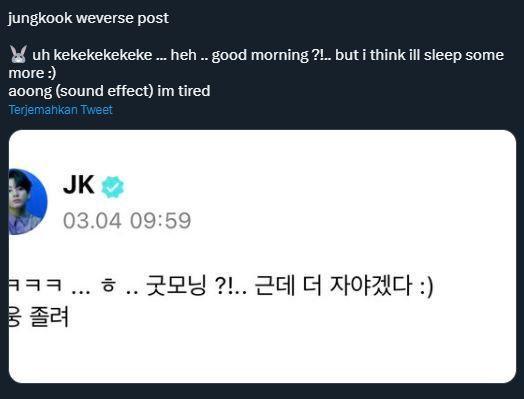Click the teal verified badge beside JK
The image size is (524, 399).
(113, 187)
